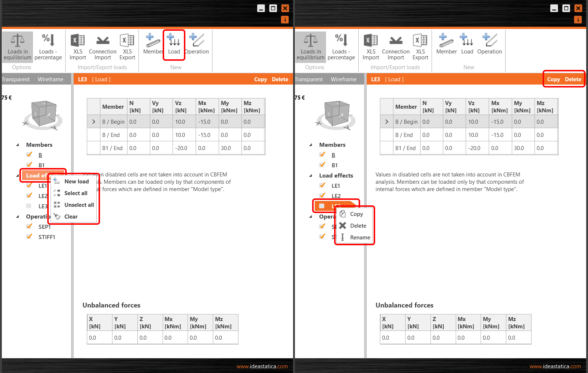The image size is (588, 373).
Task: Export loads using XLS Export
Action: pyautogui.click(x=127, y=46)
